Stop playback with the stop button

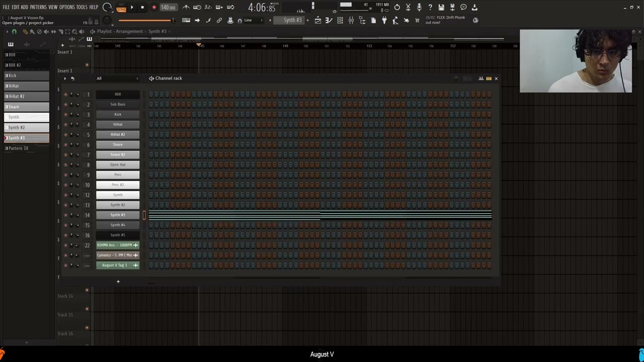coord(142,7)
